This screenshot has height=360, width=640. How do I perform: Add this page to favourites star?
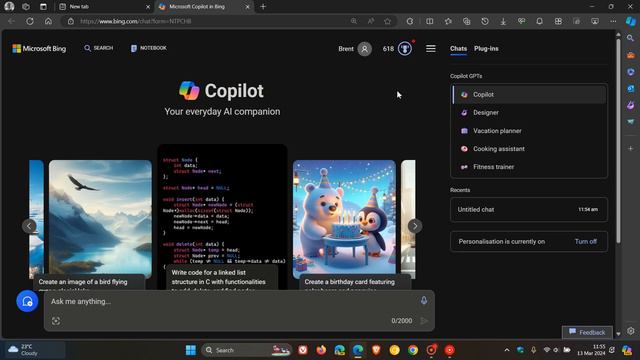pyautogui.click(x=387, y=21)
